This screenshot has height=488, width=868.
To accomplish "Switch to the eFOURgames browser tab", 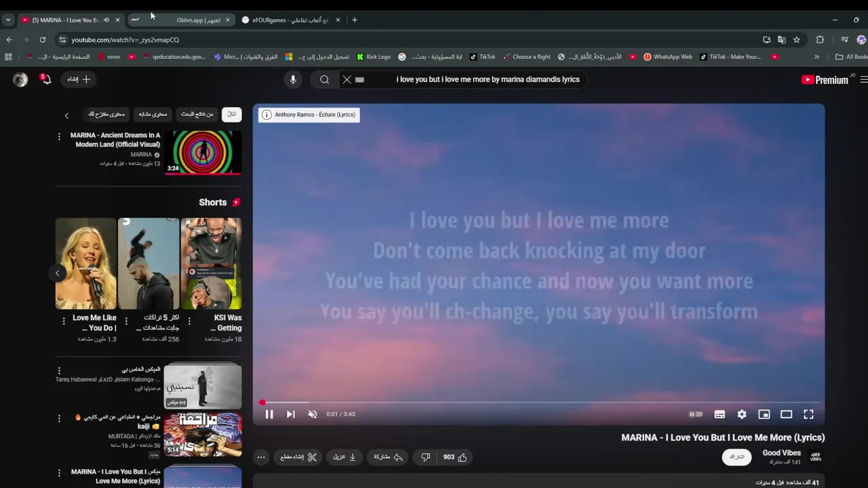I will point(292,20).
